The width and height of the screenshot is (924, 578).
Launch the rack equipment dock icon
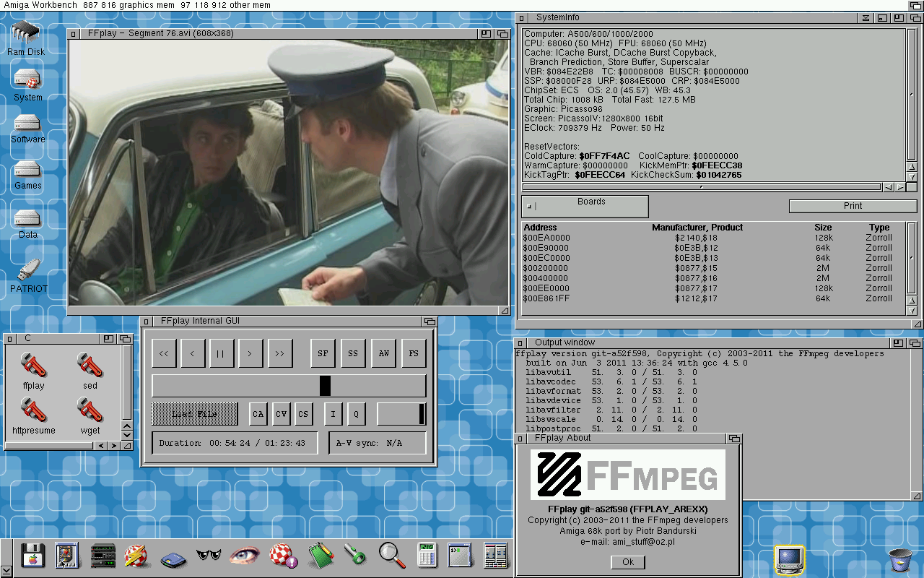click(103, 555)
